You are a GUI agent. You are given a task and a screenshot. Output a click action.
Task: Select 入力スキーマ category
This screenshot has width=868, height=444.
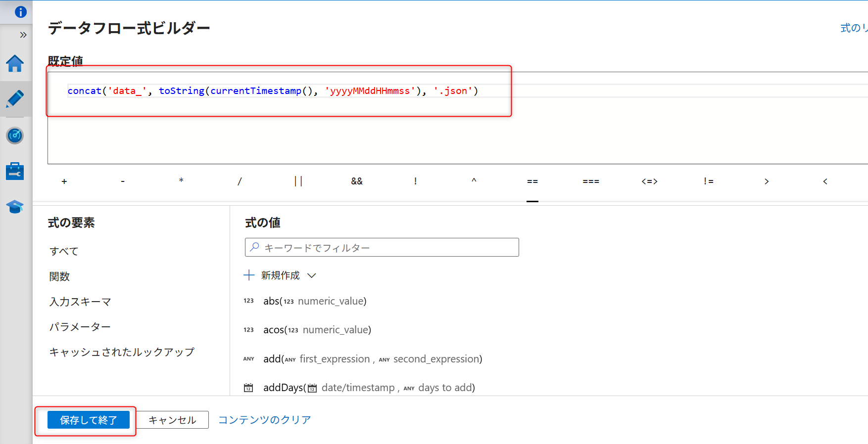(x=80, y=302)
